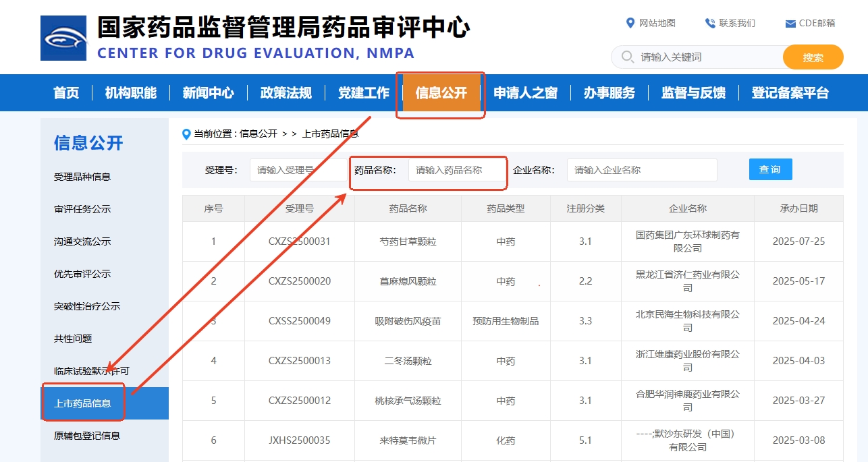
Task: Open the 办事服务 menu
Action: pyautogui.click(x=609, y=93)
